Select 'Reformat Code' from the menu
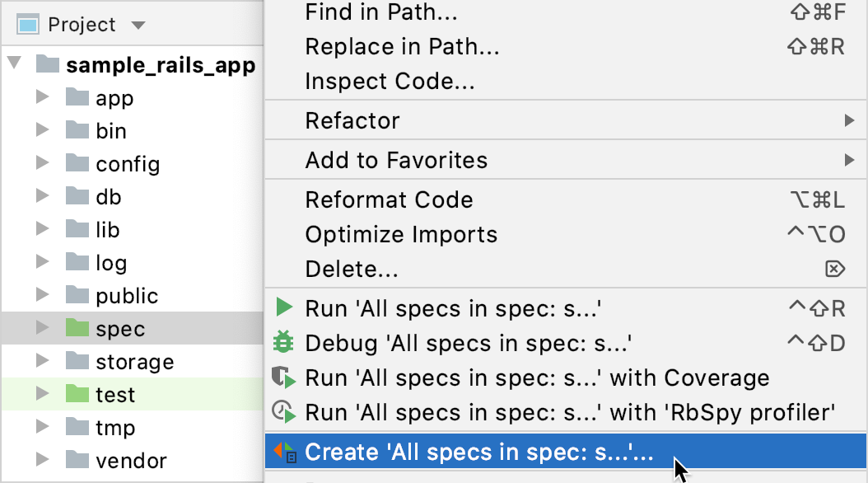Image resolution: width=868 pixels, height=483 pixels. click(x=387, y=199)
